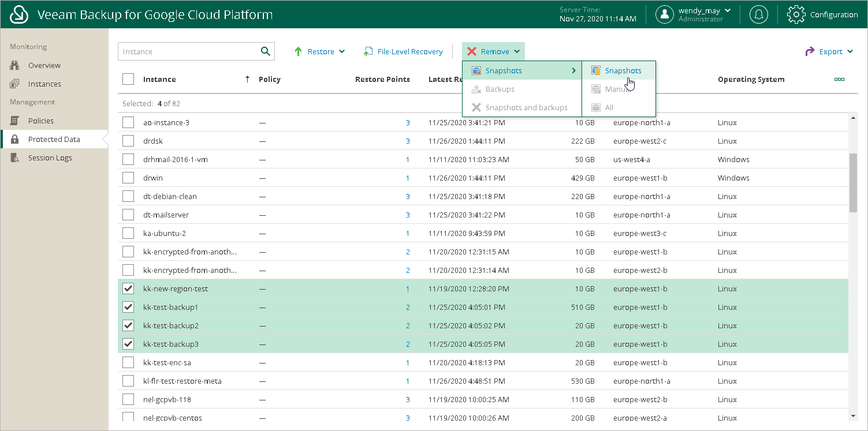Click the Veeam logo icon
The width and height of the screenshot is (868, 431).
tap(20, 14)
